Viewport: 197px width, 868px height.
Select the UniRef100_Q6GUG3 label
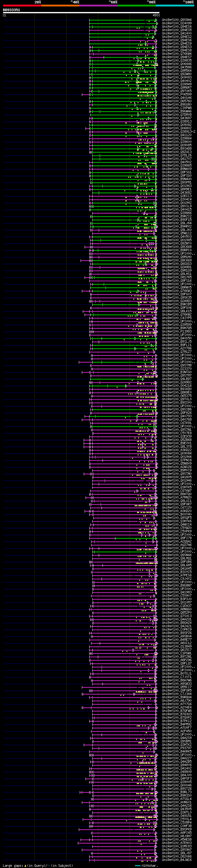(177, 264)
